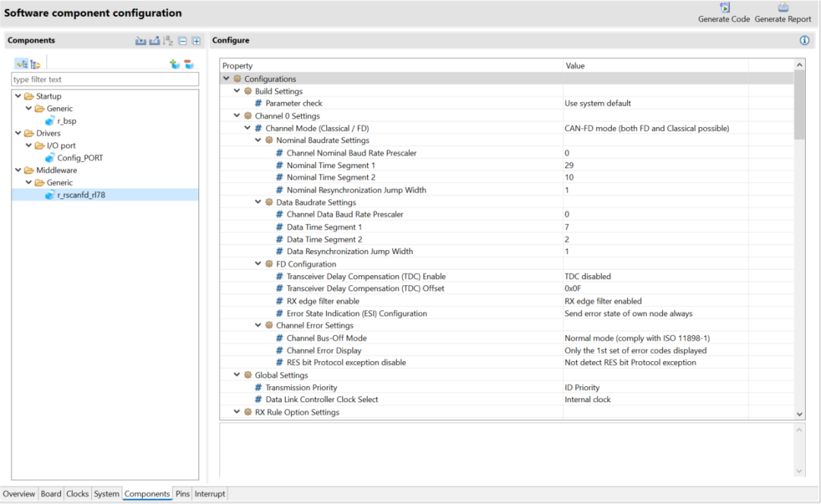Click the Export configuration icon in Components
The width and height of the screenshot is (821, 504).
[154, 41]
